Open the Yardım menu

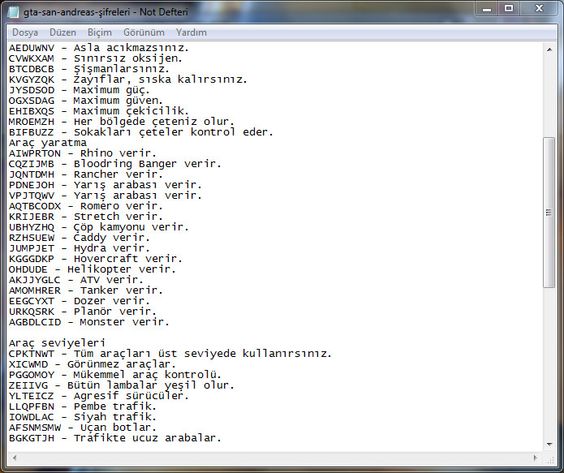click(191, 32)
